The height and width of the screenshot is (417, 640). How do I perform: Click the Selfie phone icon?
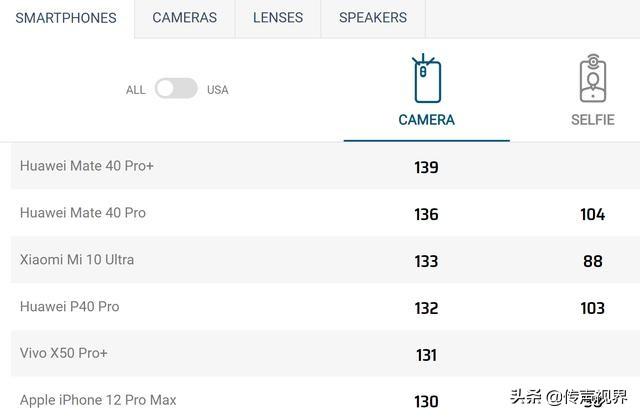coord(593,78)
